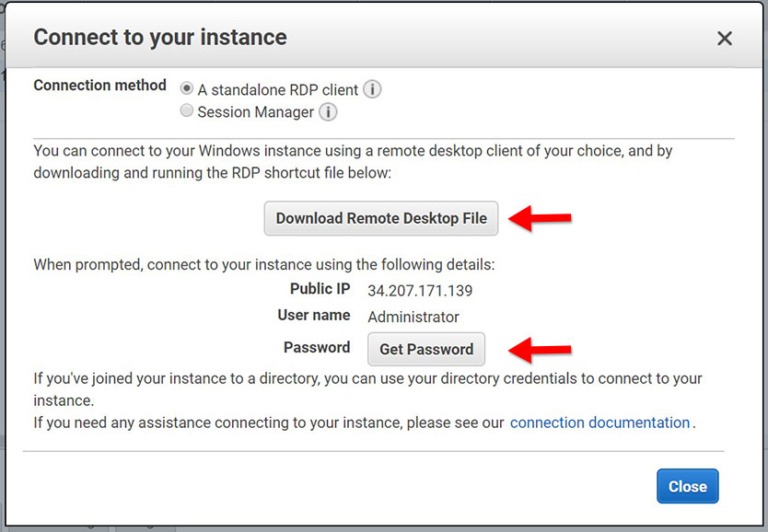Open the connection documentation link
Screen dimensions: 768x532
tap(599, 422)
